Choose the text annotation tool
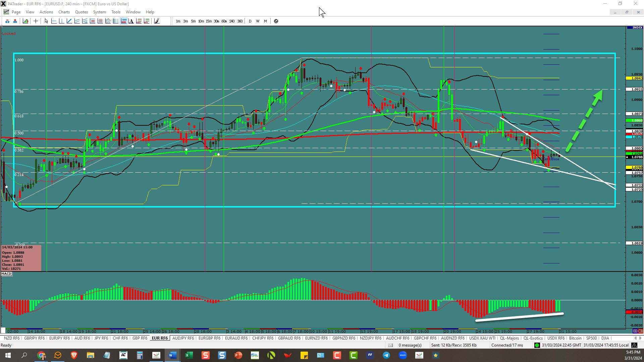Screen dimensions: 644x362 coord(131,21)
